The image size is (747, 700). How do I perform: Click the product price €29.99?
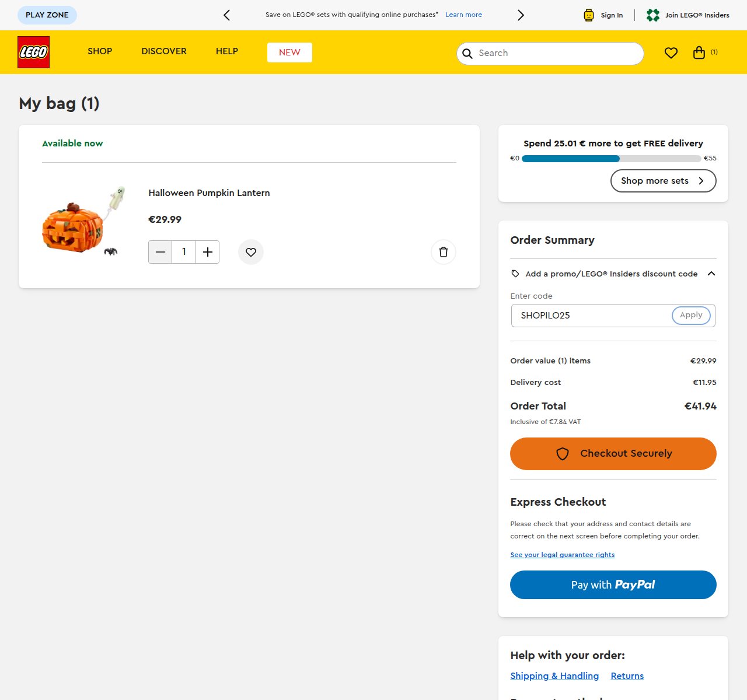click(x=165, y=219)
